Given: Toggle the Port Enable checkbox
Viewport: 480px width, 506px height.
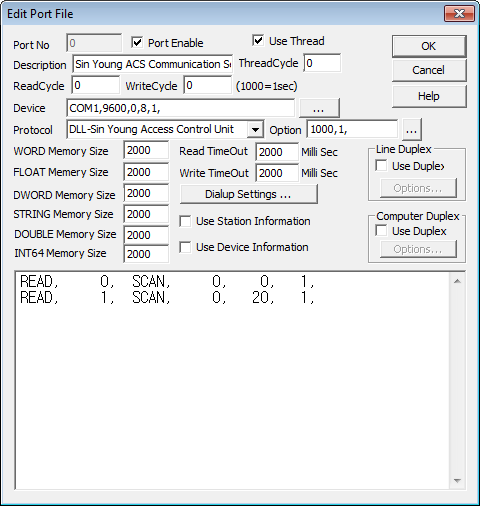Looking at the screenshot, I should 137,43.
